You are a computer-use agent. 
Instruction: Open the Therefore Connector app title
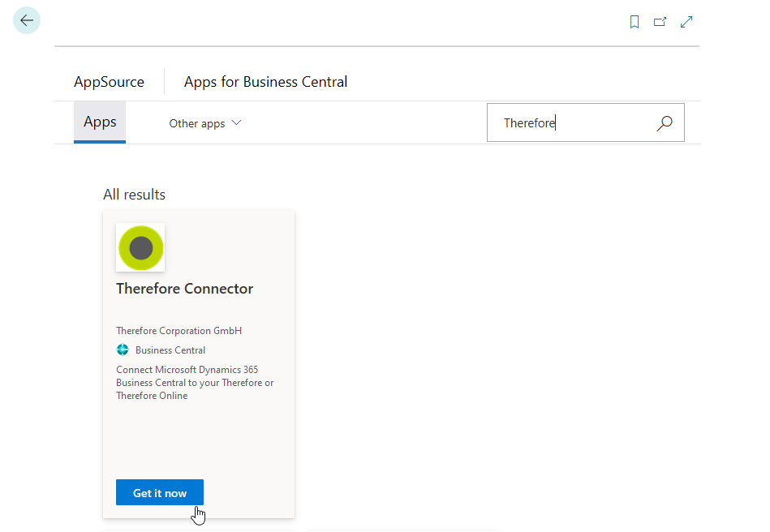click(185, 289)
